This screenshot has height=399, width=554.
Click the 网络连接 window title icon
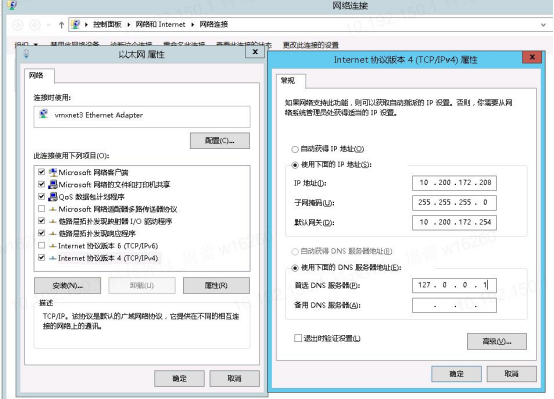click(12, 5)
